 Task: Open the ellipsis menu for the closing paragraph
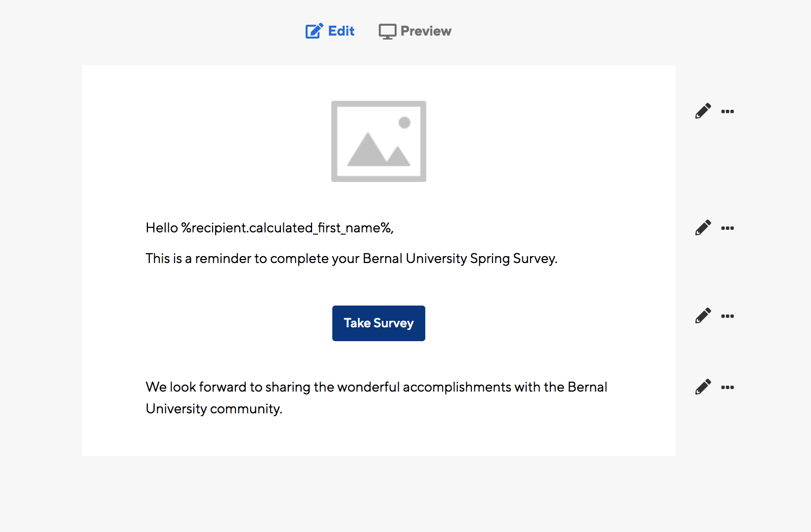click(727, 387)
